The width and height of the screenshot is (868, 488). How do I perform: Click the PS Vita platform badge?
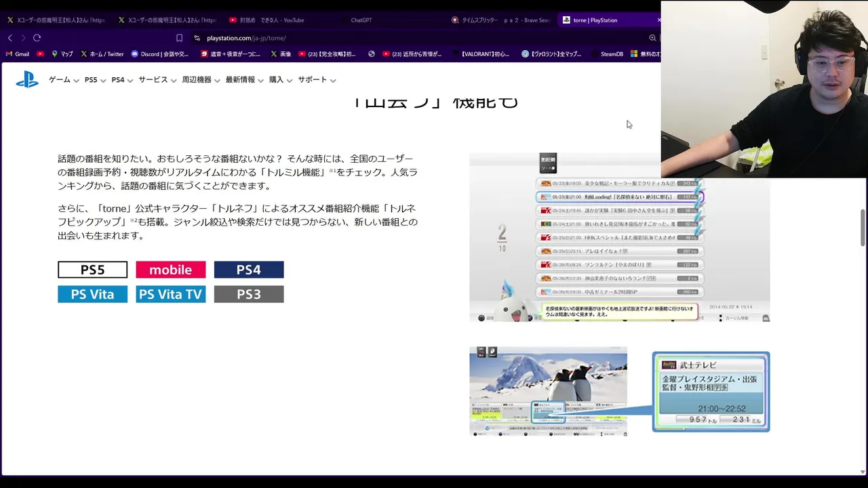point(92,294)
